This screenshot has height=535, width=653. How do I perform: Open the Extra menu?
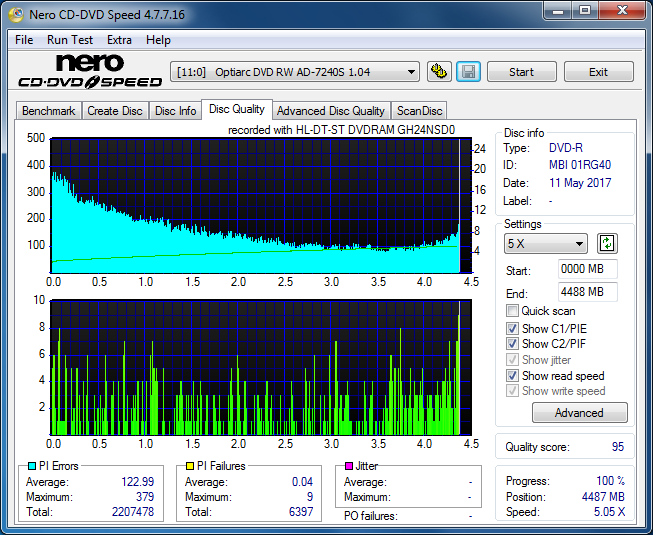point(119,40)
